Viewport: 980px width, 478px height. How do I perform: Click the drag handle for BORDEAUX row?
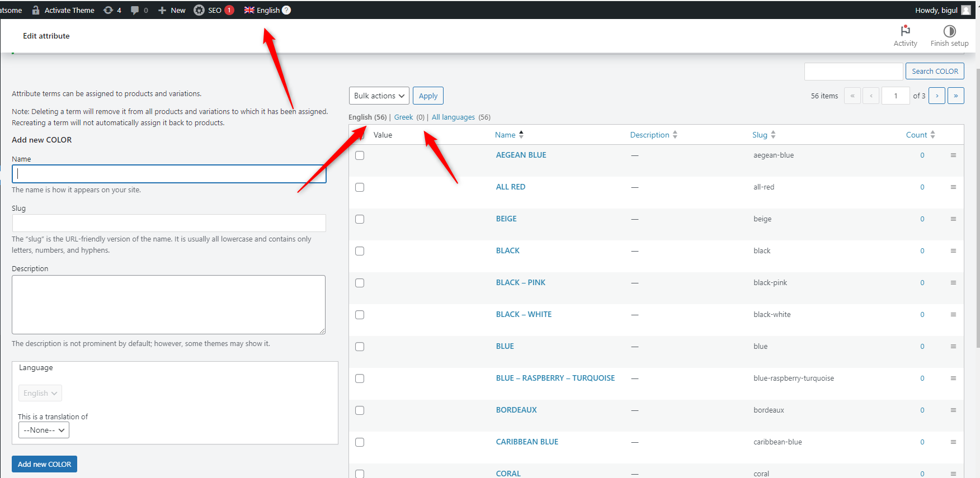tap(953, 410)
